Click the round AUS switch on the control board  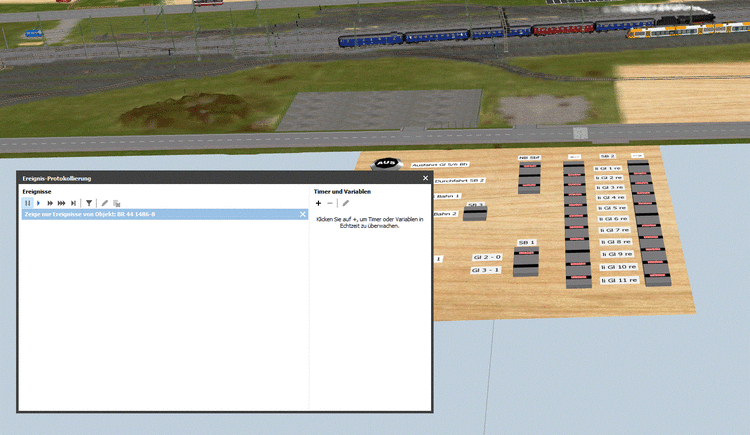pos(386,164)
